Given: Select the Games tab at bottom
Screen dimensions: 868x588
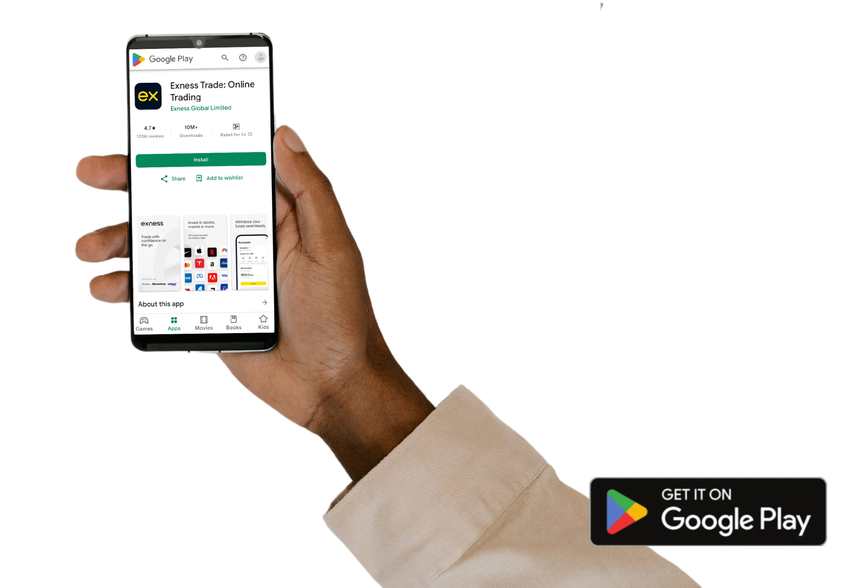Looking at the screenshot, I should pyautogui.click(x=144, y=322).
